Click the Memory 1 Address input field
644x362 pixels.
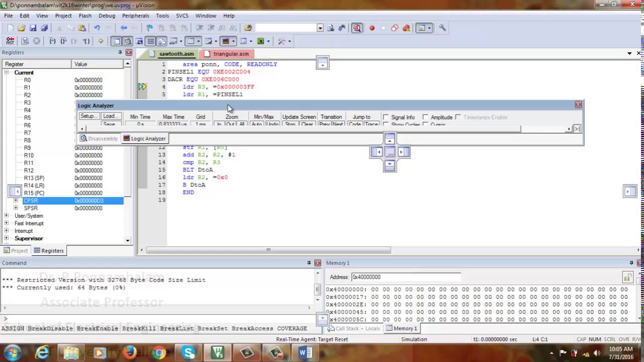pyautogui.click(x=406, y=277)
